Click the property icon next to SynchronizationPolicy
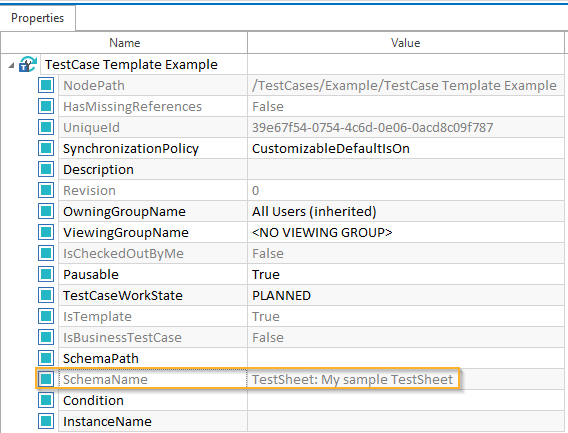Image resolution: width=568 pixels, height=433 pixels. tap(46, 149)
